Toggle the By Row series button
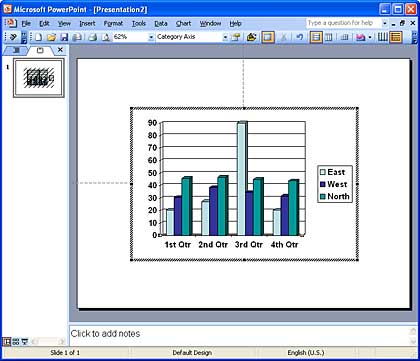Screen dimensions: 420x361 click(x=316, y=37)
